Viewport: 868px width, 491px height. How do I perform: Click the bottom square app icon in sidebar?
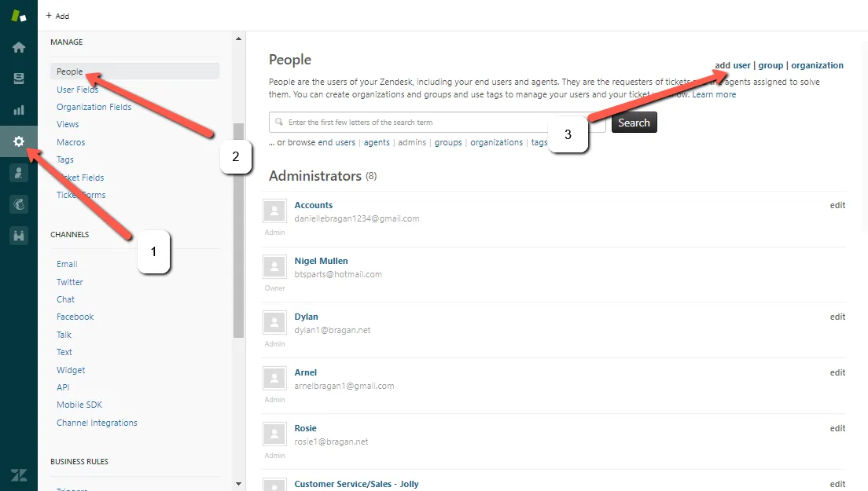[x=19, y=236]
